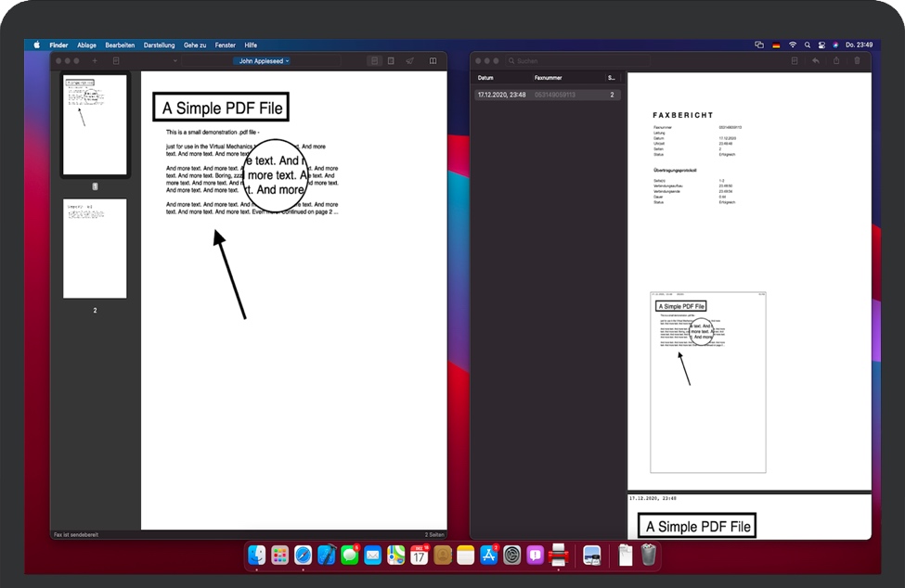Open the documents stack in the Dock
Screen dimensions: 905x588
[x=625, y=556]
